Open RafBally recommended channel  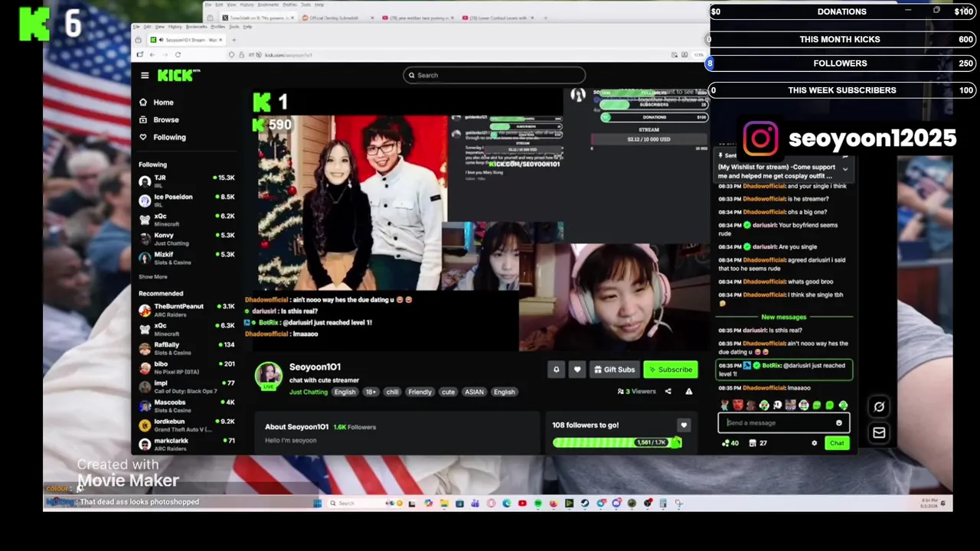[x=187, y=347]
